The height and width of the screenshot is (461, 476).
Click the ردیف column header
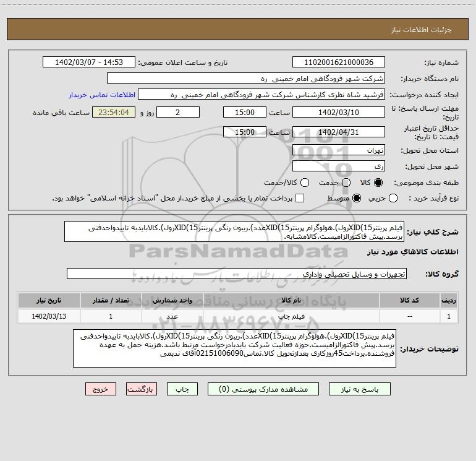[449, 300]
